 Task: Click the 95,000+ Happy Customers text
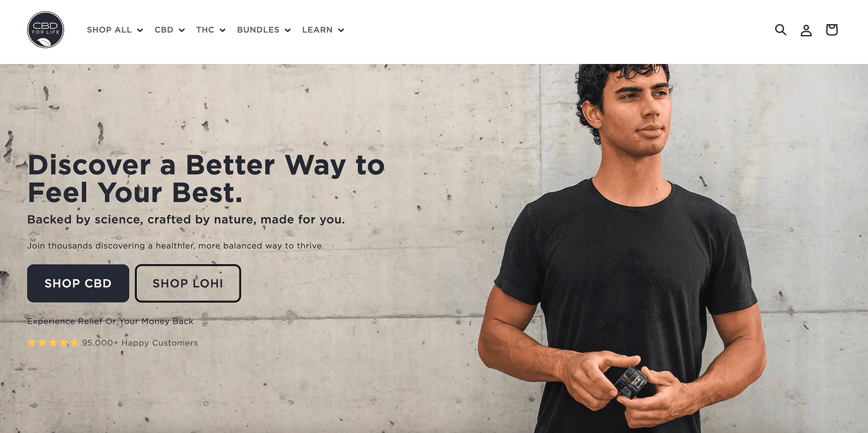tap(140, 343)
